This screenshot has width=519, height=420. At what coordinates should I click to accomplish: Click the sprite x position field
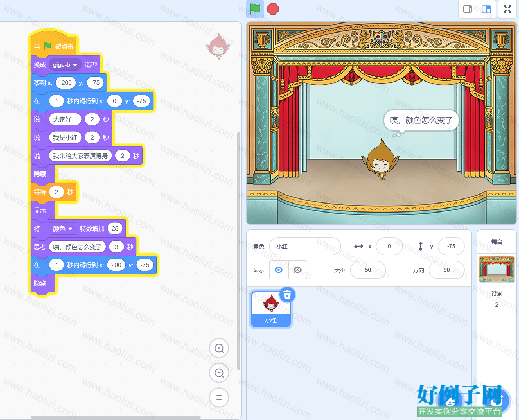click(x=389, y=246)
